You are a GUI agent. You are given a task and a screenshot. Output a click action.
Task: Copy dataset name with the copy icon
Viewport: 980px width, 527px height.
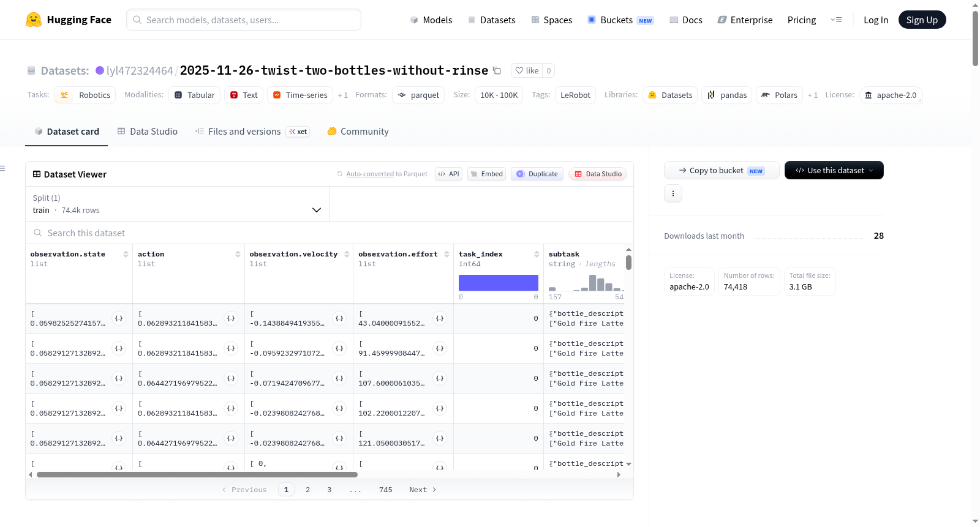[497, 70]
